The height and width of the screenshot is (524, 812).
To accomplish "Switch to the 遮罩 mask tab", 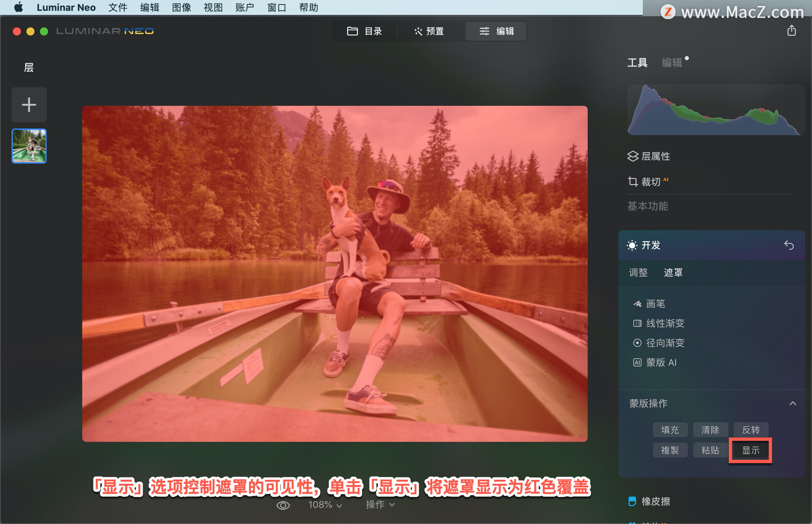I will click(x=673, y=273).
